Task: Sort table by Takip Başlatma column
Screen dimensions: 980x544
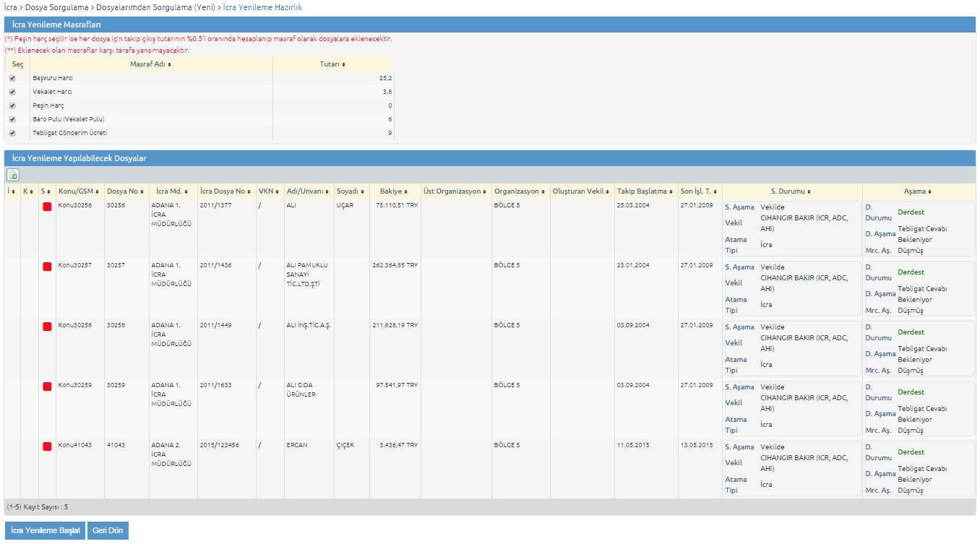Action: [645, 191]
